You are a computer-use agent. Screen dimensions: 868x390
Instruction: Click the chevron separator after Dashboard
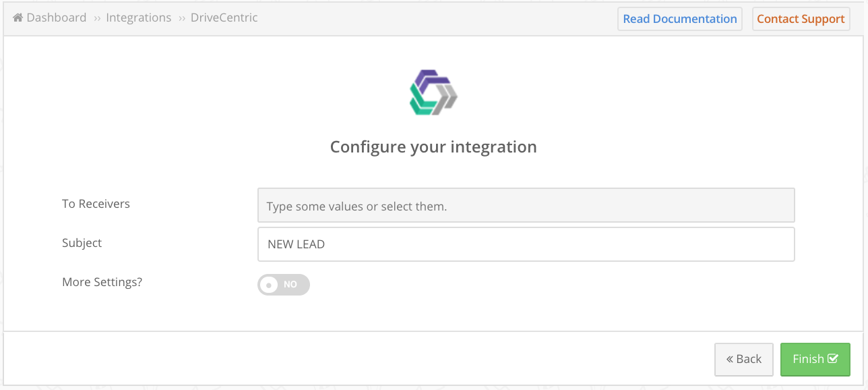(x=97, y=18)
